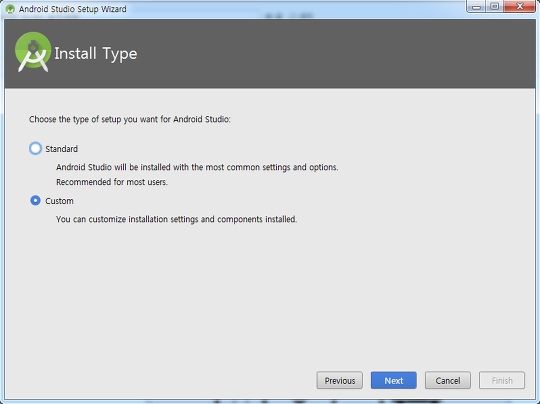The image size is (540, 404).
Task: Select the Standard install type radio button
Action: click(x=35, y=148)
